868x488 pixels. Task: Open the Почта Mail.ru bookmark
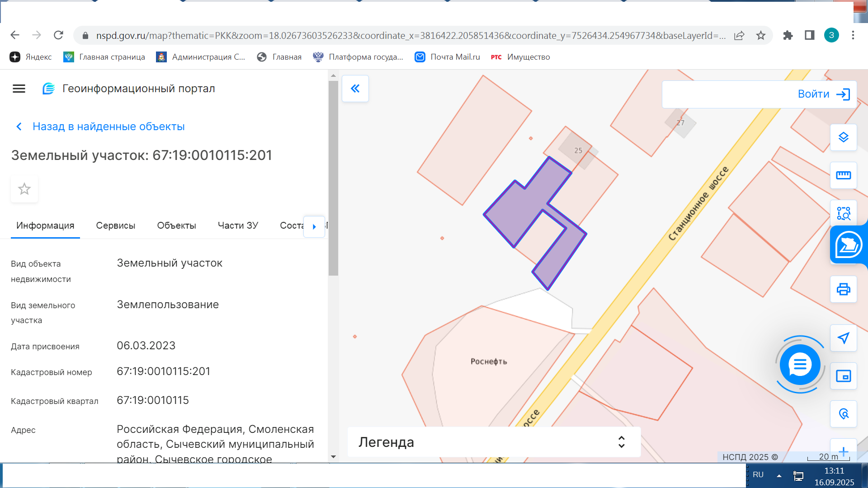pyautogui.click(x=448, y=57)
